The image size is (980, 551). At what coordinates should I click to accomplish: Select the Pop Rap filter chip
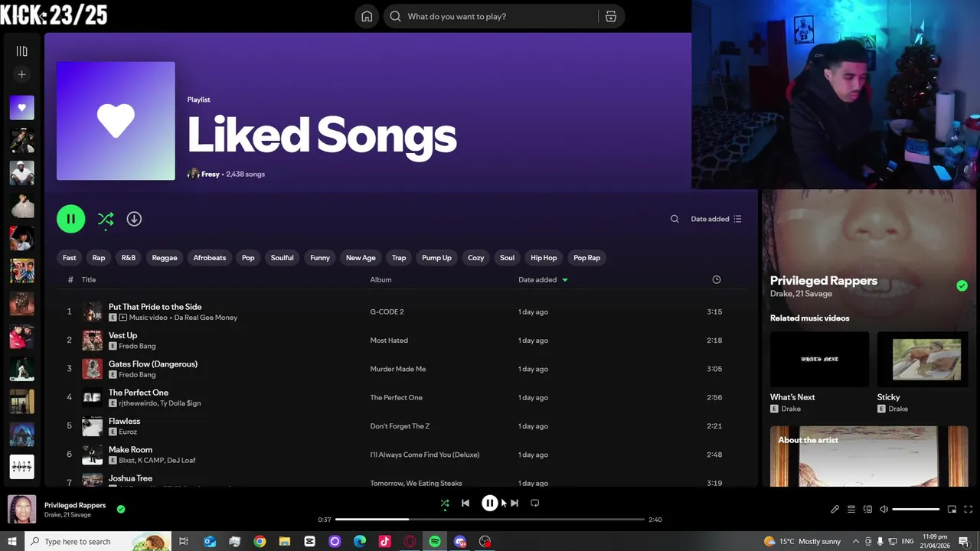click(587, 258)
